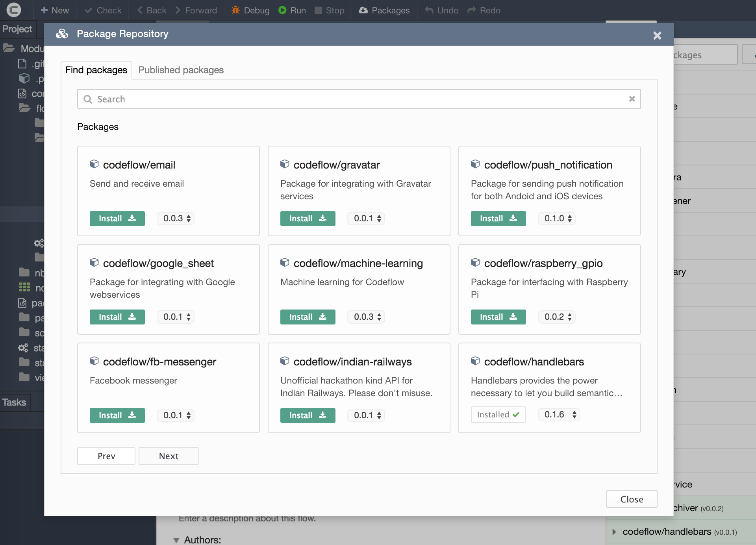Viewport: 756px width, 545px height.
Task: Click the codeflow/google_sheet package icon
Action: click(94, 262)
